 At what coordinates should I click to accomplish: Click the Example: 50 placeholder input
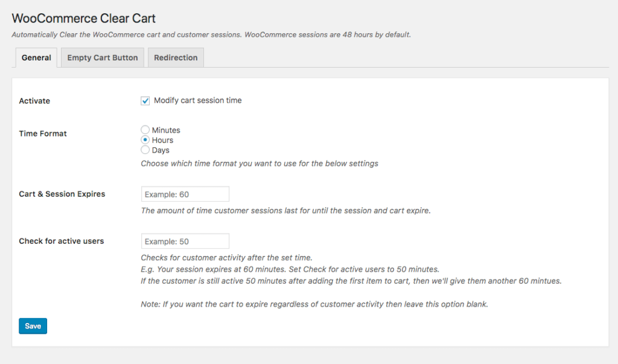coord(185,241)
